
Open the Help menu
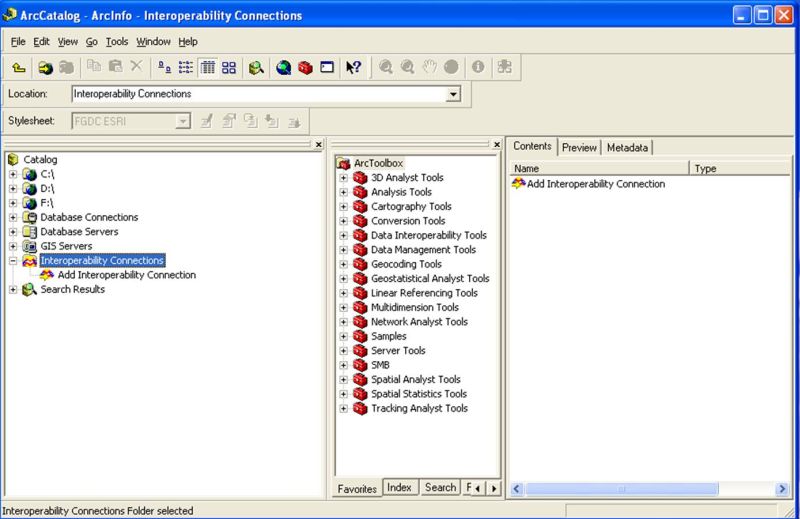click(x=188, y=42)
